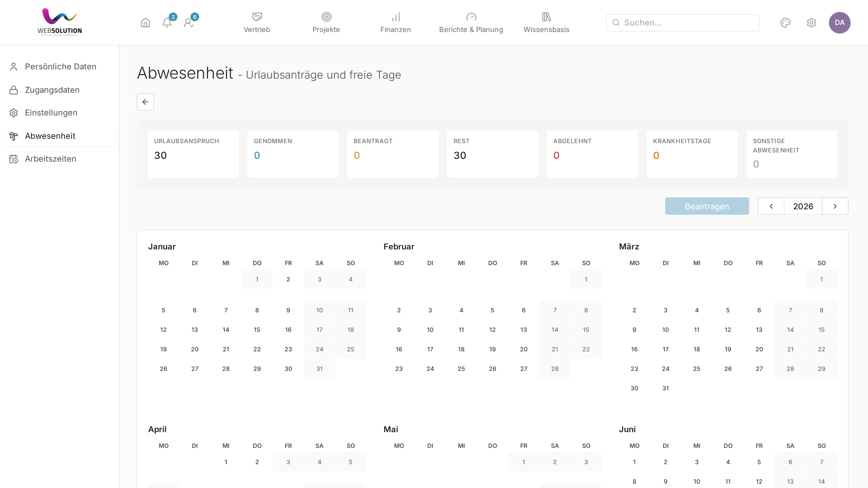Screen dimensions: 868x488
Task: Click the Beantragen button
Action: pos(707,206)
